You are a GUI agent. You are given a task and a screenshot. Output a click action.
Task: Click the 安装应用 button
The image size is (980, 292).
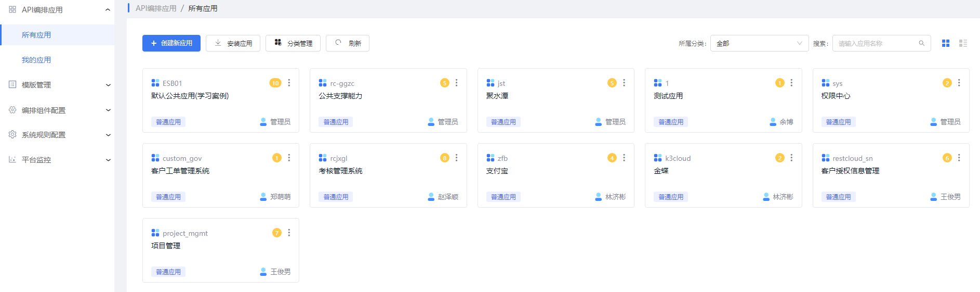pyautogui.click(x=233, y=43)
